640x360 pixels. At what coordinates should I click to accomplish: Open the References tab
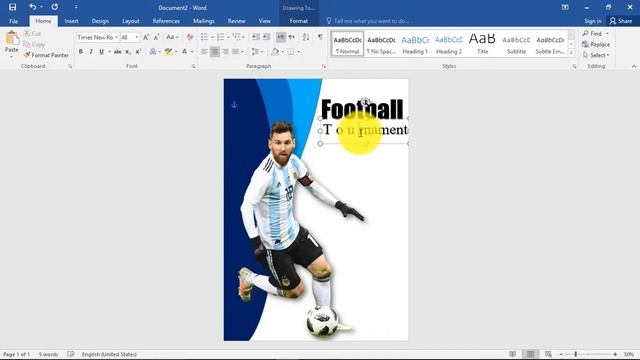click(166, 21)
